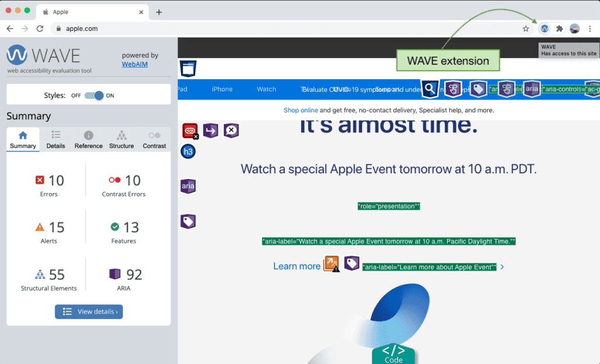Screen dimensions: 600x364
Task: Click the role="presentation" green annotation
Action: tap(389, 207)
